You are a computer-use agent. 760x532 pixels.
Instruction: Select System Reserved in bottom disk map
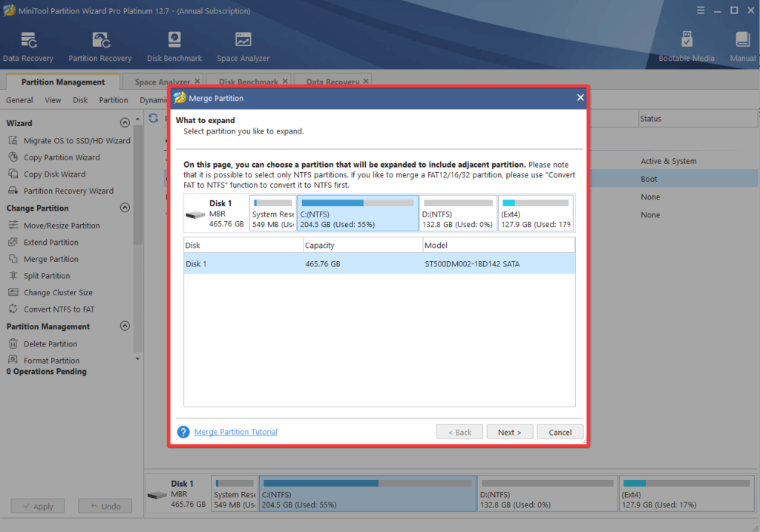(x=235, y=493)
